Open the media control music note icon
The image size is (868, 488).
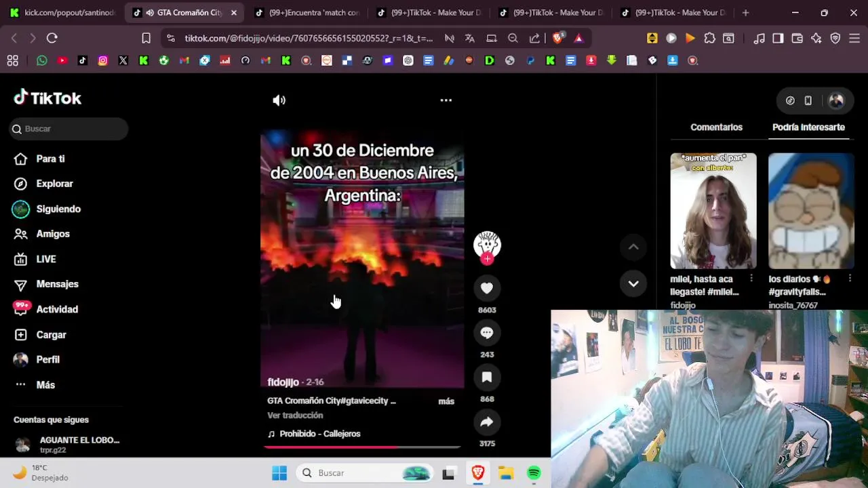pyautogui.click(x=759, y=39)
